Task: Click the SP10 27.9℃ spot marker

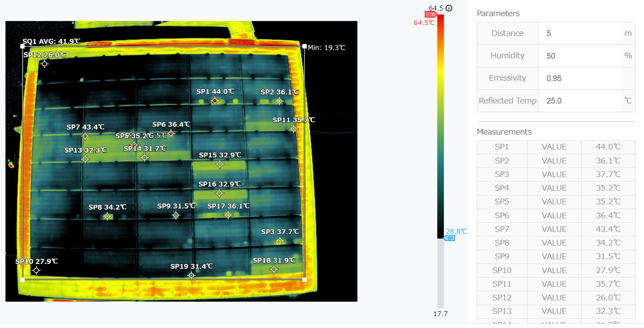Action: coord(36,271)
